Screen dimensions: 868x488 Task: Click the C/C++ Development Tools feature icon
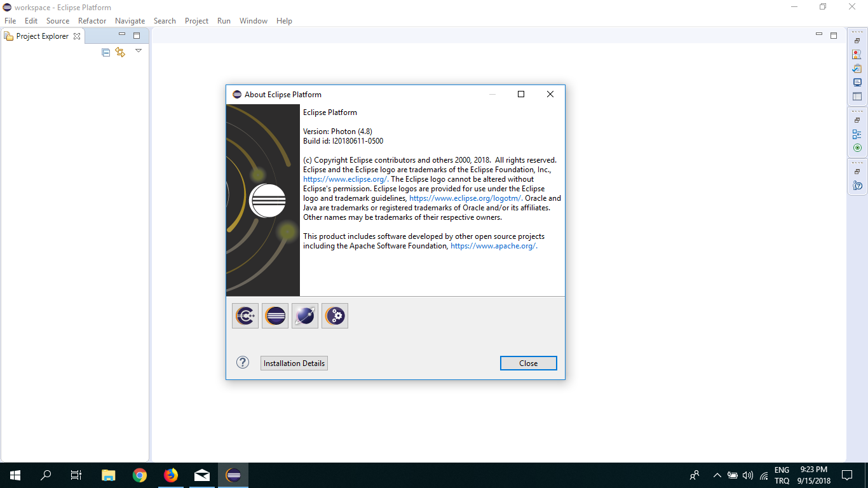pos(245,315)
